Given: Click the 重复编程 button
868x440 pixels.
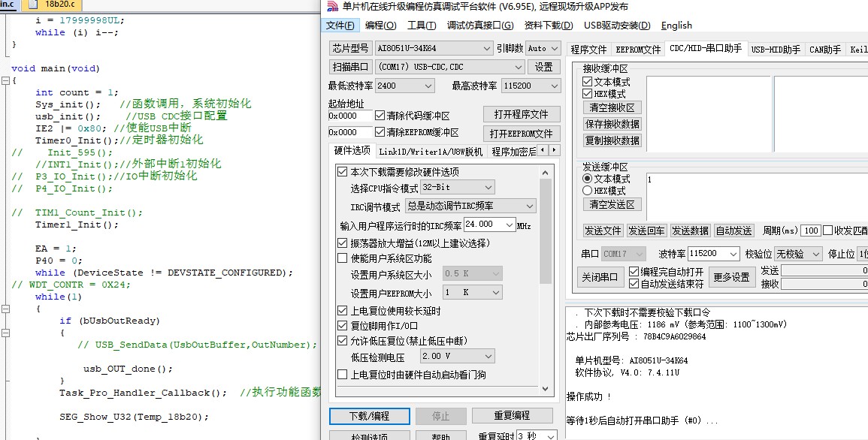Looking at the screenshot, I should (512, 416).
